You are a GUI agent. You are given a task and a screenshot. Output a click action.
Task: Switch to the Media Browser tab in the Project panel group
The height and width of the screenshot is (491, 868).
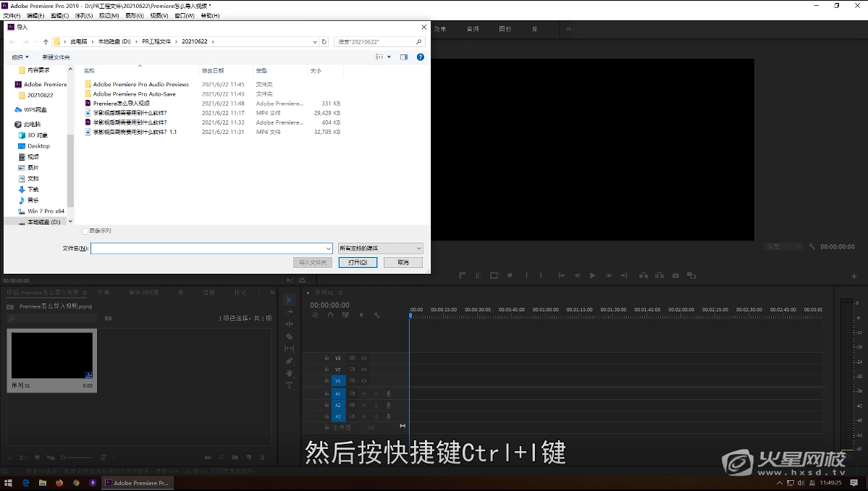tap(144, 293)
